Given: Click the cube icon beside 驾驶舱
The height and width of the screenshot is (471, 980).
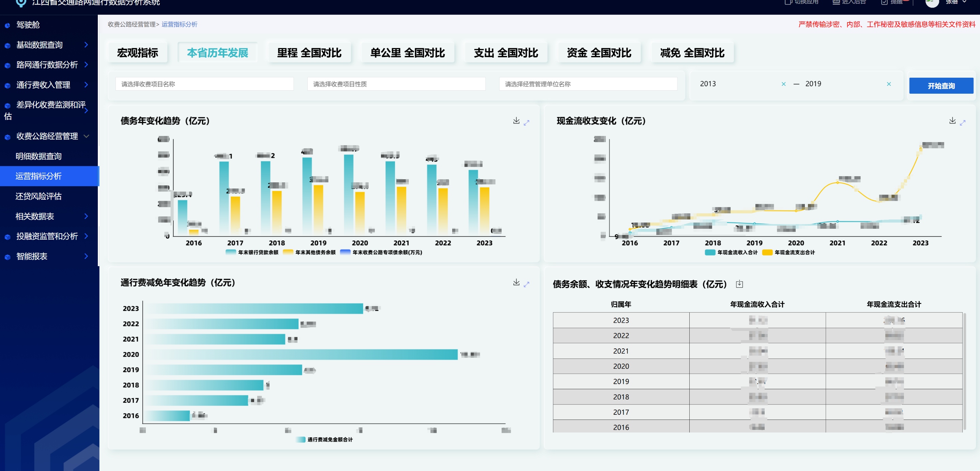Looking at the screenshot, I should tap(7, 26).
